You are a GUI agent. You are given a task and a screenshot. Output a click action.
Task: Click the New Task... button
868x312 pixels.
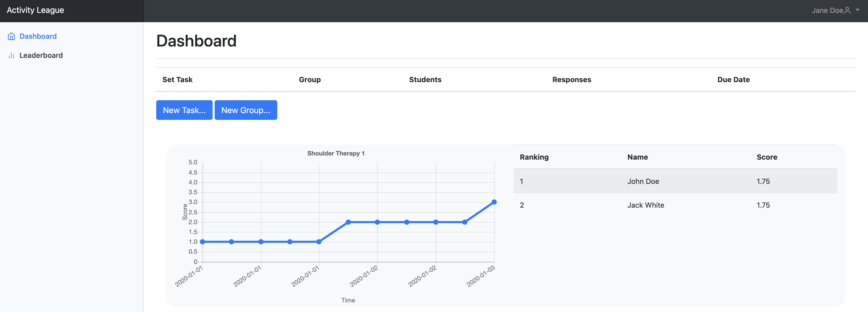(184, 110)
